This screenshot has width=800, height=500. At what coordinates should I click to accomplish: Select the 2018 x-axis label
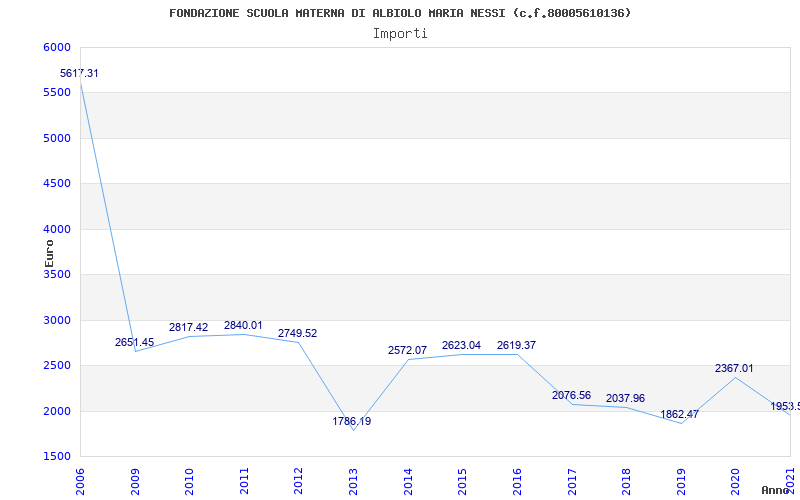coord(627,482)
